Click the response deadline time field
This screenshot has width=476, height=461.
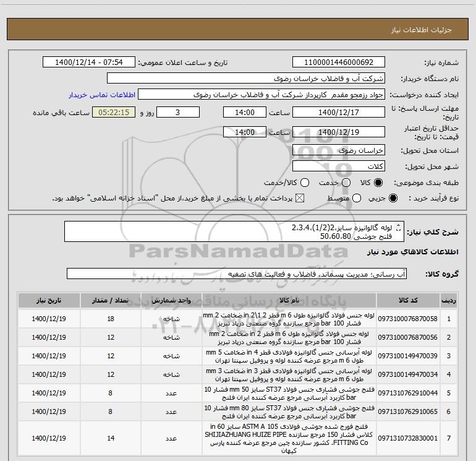(245, 112)
